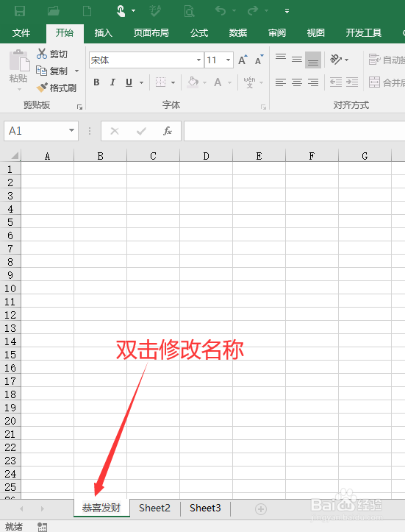Screen dimensions: 405x532
Task: Click the New document icon in quick access toolbar
Action: pyautogui.click(x=87, y=11)
